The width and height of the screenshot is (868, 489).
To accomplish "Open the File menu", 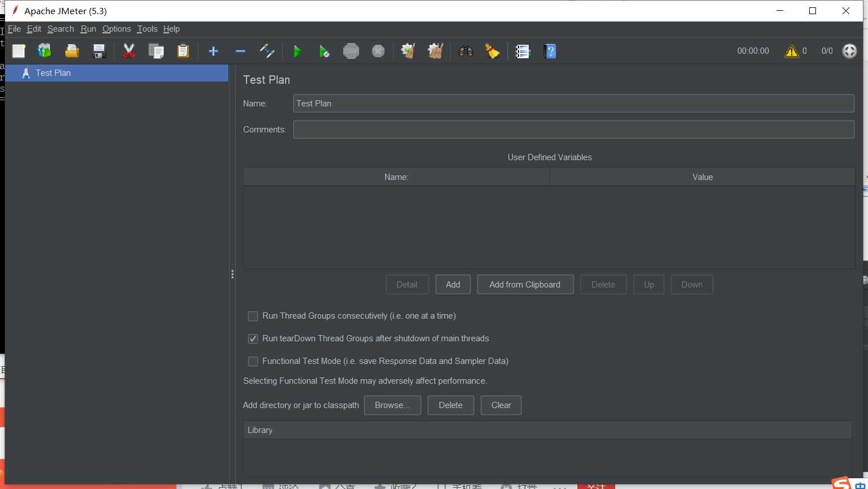I will click(15, 29).
